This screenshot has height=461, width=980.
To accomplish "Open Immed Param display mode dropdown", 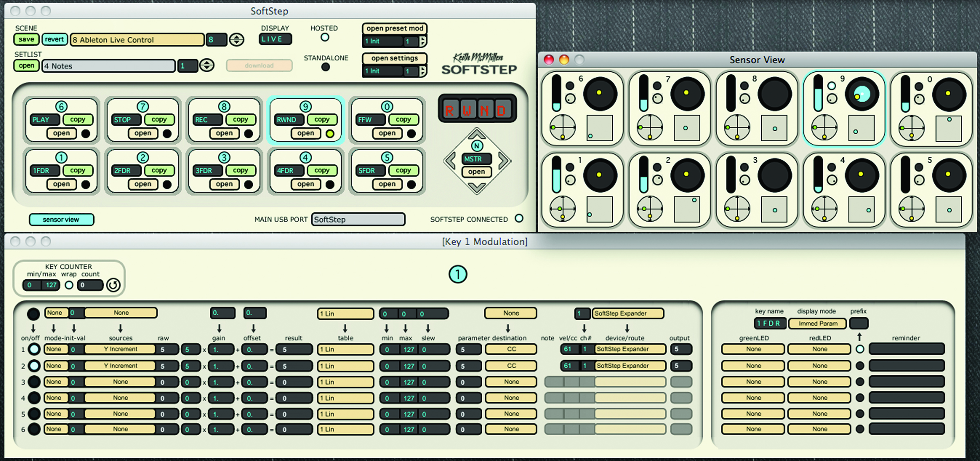I will [x=817, y=323].
